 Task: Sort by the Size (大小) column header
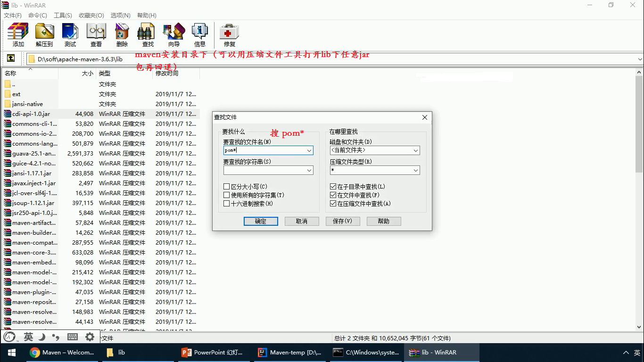(77, 73)
